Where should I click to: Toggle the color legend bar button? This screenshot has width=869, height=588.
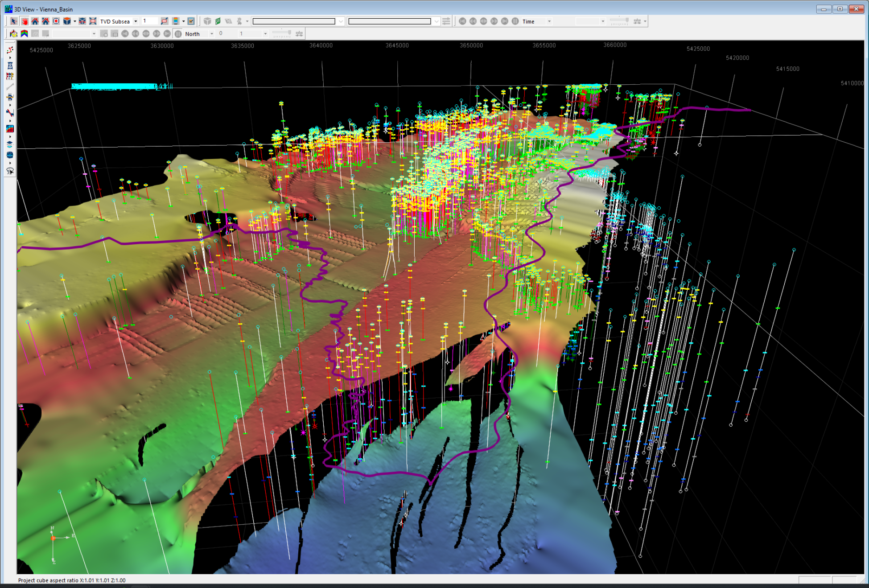[176, 21]
